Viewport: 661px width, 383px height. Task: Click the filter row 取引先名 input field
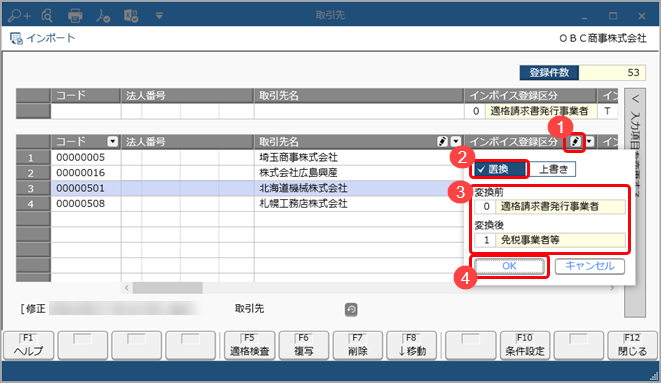coord(359,112)
